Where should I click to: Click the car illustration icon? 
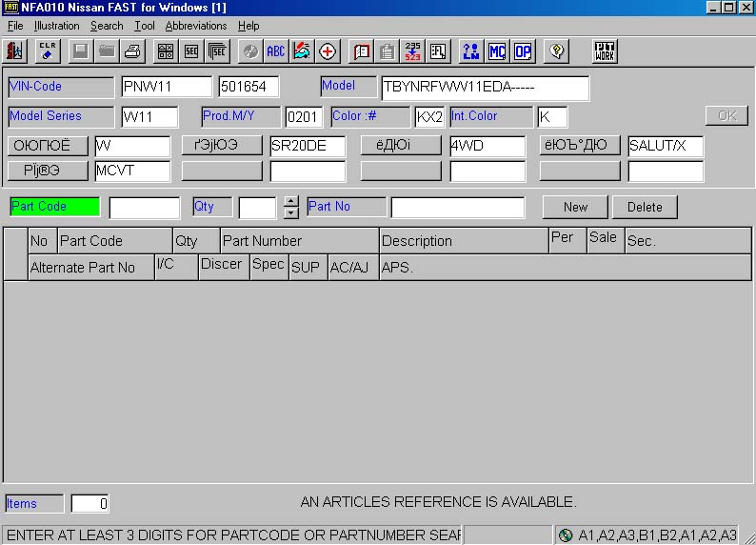pos(302,51)
